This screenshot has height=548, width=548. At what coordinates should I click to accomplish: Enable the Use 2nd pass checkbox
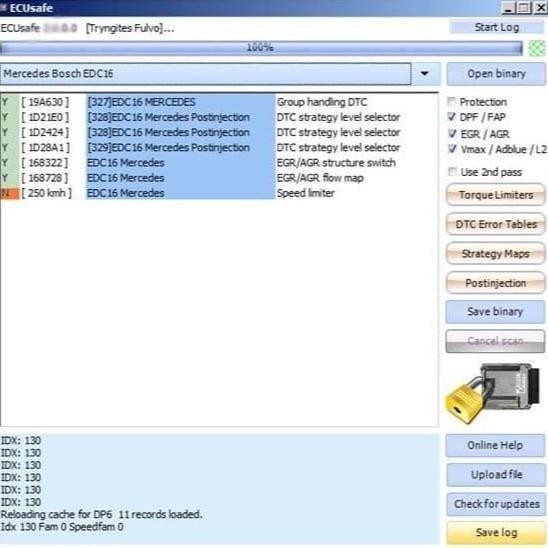(452, 172)
